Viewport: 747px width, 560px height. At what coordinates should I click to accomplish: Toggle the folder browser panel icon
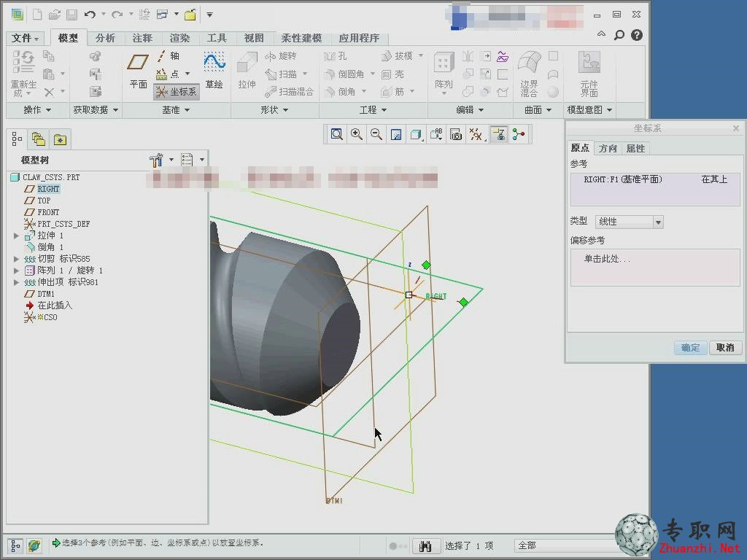pyautogui.click(x=38, y=139)
